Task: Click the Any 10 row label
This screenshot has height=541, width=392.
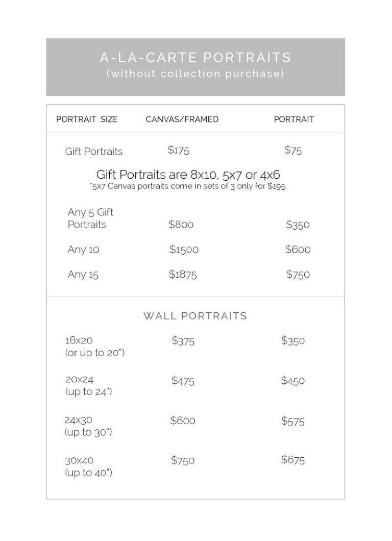Action: click(83, 250)
